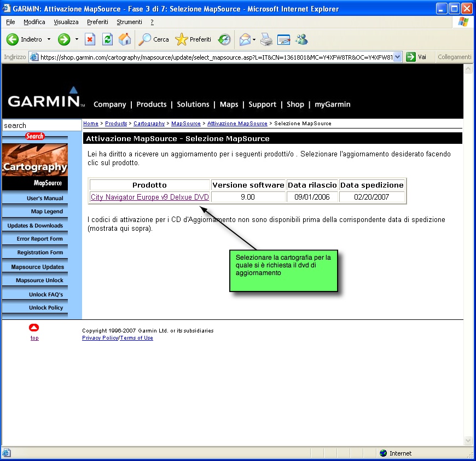476x461 pixels.
Task: Open the Search (Cerca) toolbar button
Action: pos(154,39)
